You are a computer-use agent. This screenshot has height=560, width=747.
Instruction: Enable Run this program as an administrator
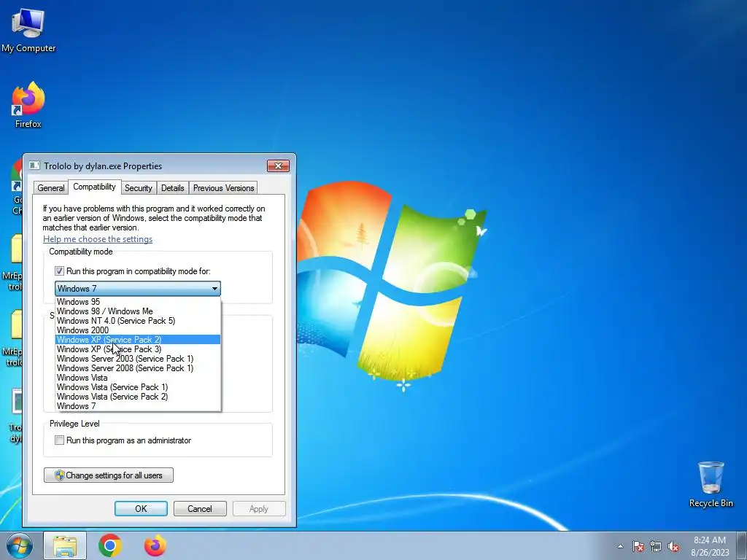click(59, 440)
